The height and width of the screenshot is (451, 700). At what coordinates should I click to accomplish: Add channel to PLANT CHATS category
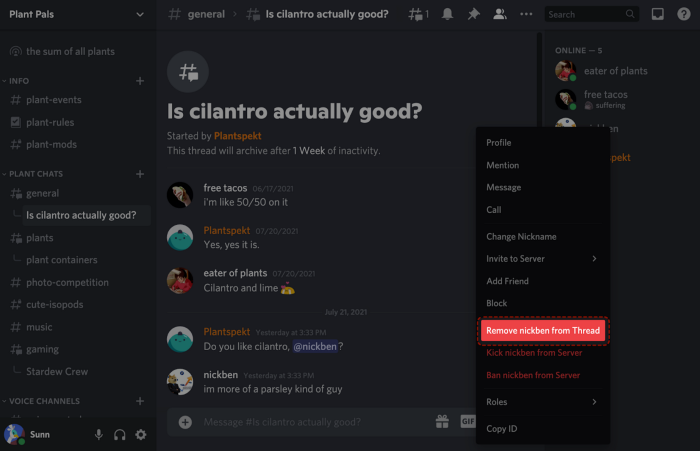click(x=140, y=174)
